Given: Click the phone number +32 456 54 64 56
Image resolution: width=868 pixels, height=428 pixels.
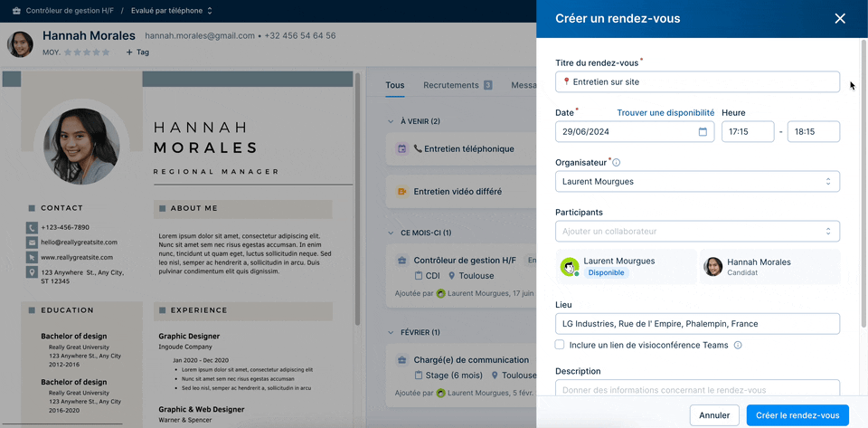Looking at the screenshot, I should [300, 36].
